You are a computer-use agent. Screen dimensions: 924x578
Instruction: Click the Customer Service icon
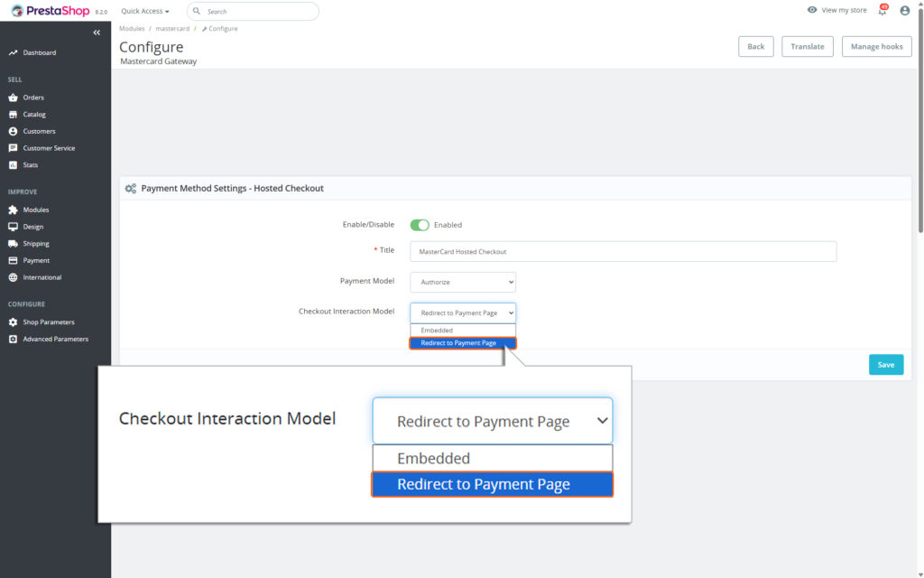(x=13, y=148)
